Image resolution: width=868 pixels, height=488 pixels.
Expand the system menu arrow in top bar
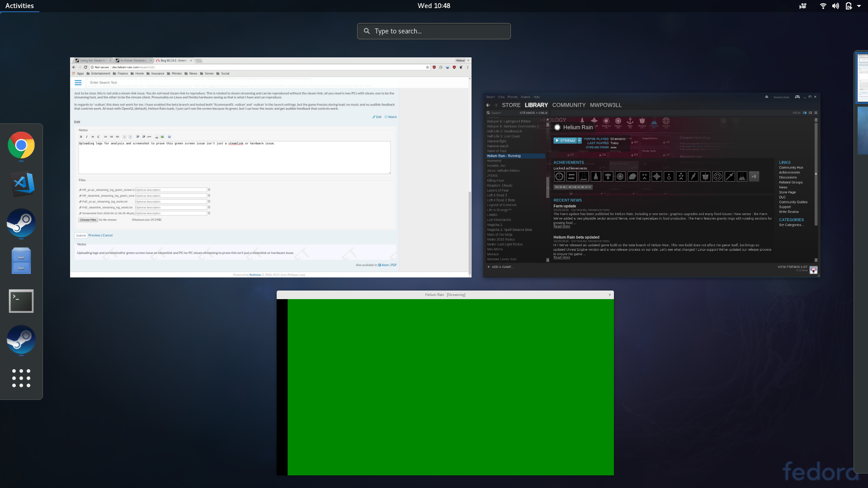click(x=859, y=6)
